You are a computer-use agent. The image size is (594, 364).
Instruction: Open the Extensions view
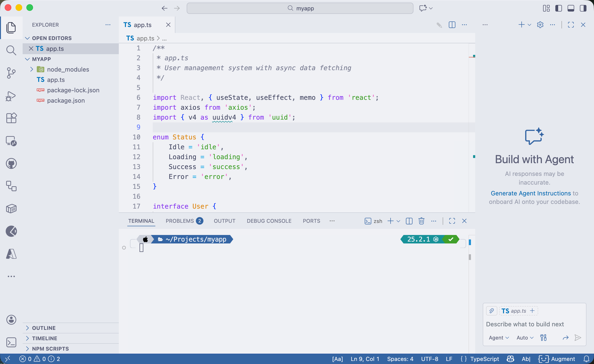(x=11, y=118)
